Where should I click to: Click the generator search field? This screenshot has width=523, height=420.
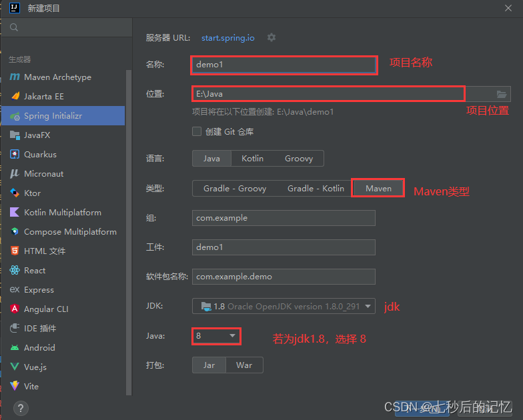pyautogui.click(x=67, y=27)
